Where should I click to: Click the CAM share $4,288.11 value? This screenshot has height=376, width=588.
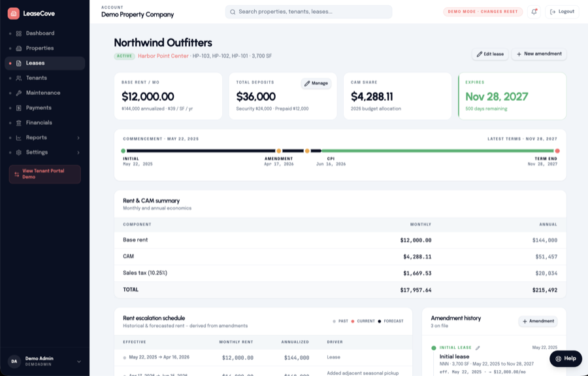(372, 97)
